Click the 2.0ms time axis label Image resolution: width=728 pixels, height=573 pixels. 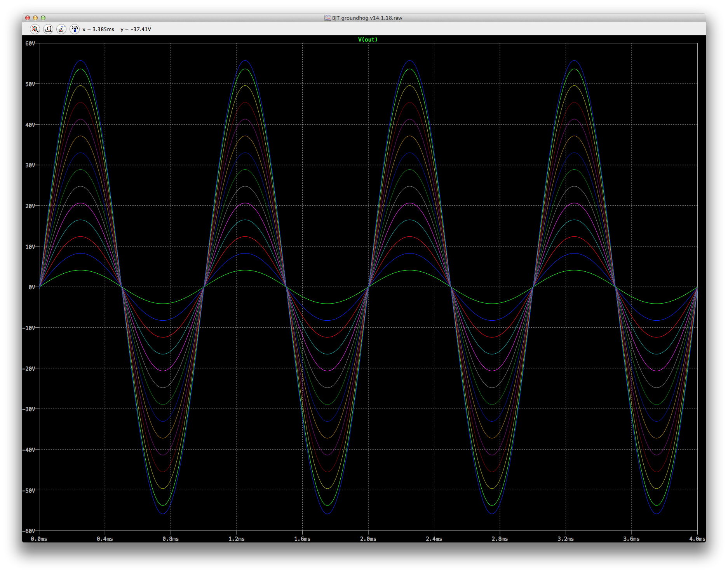click(368, 539)
